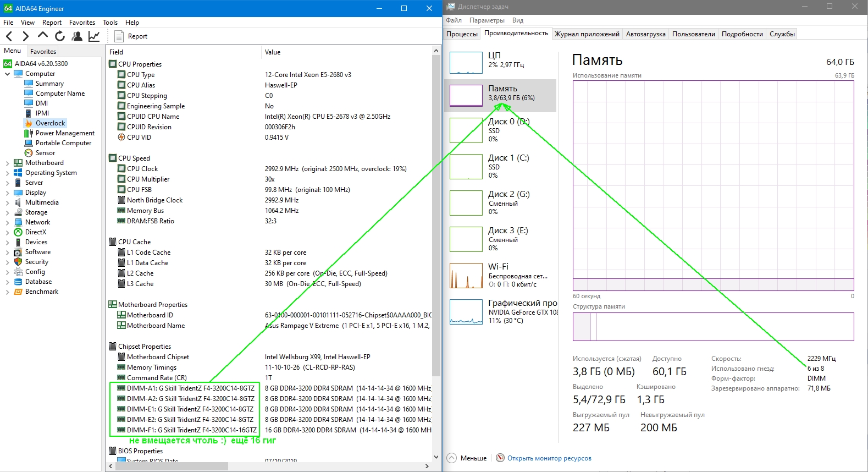Viewport: 868px width, 472px height.
Task: Select the Database icon in tree
Action: (18, 282)
